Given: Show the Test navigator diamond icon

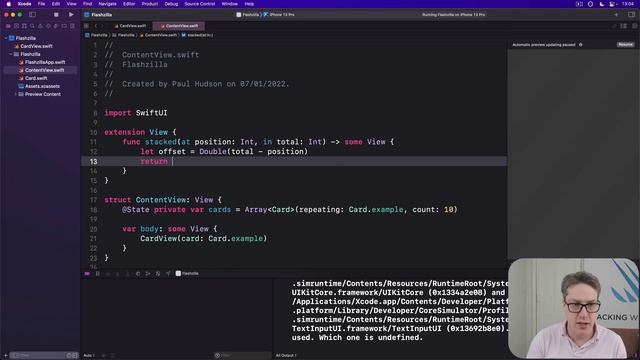Looking at the screenshot, I should click(x=48, y=26).
